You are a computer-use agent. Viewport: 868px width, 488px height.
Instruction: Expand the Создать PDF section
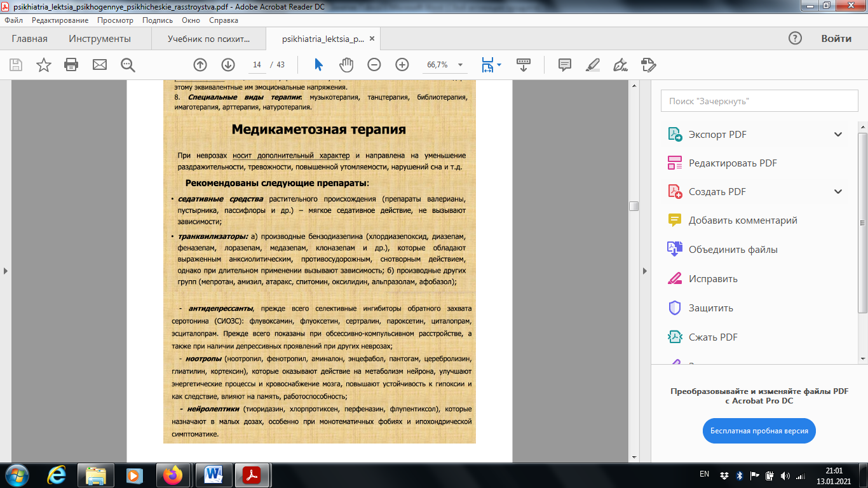(838, 192)
